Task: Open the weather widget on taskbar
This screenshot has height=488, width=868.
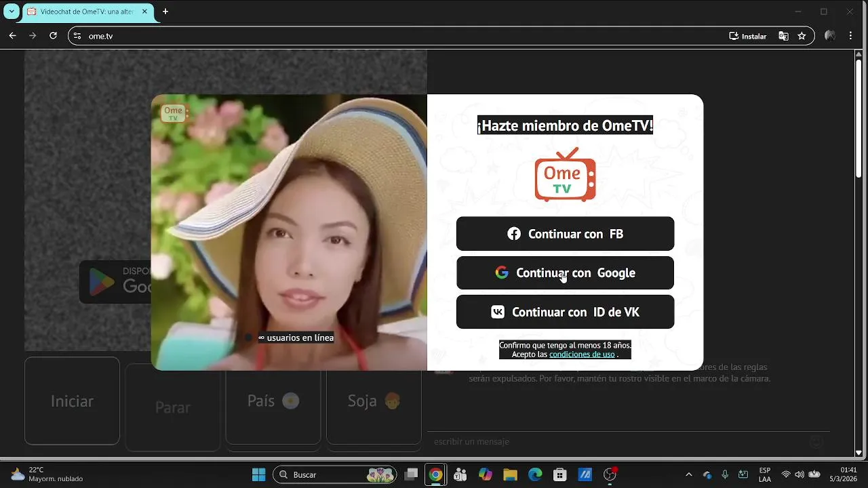Action: pyautogui.click(x=46, y=474)
